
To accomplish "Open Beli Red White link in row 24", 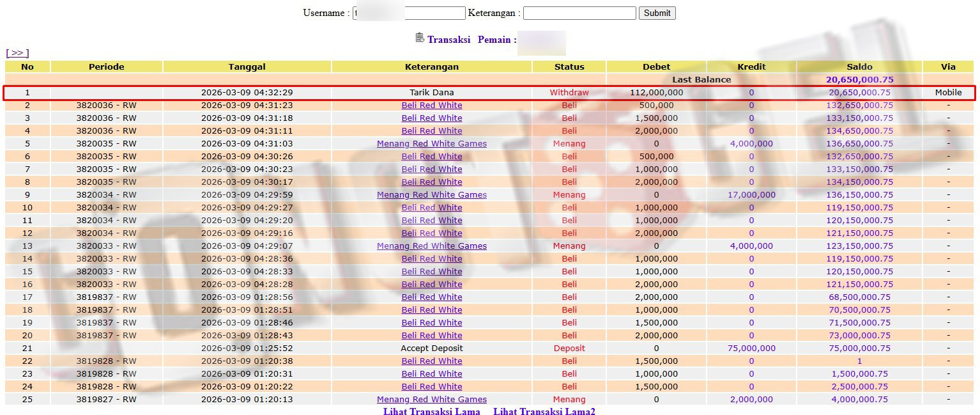I will [431, 386].
